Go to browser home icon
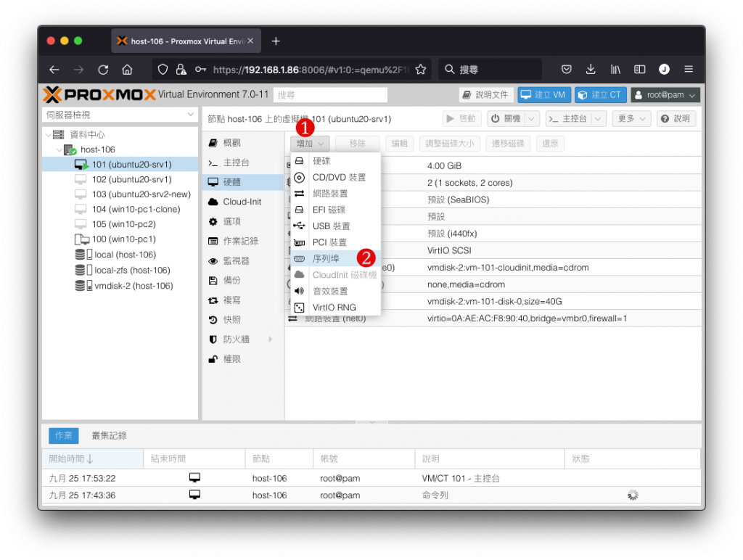 [x=127, y=70]
